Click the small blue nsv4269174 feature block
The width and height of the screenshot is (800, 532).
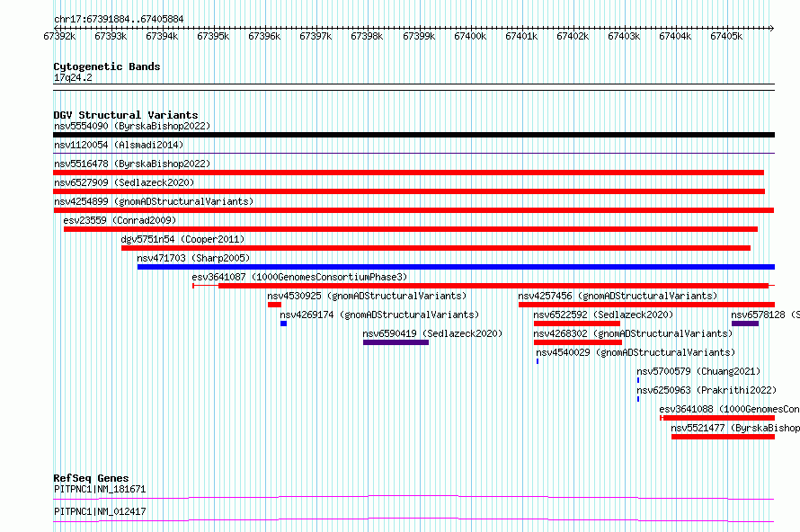(x=283, y=324)
